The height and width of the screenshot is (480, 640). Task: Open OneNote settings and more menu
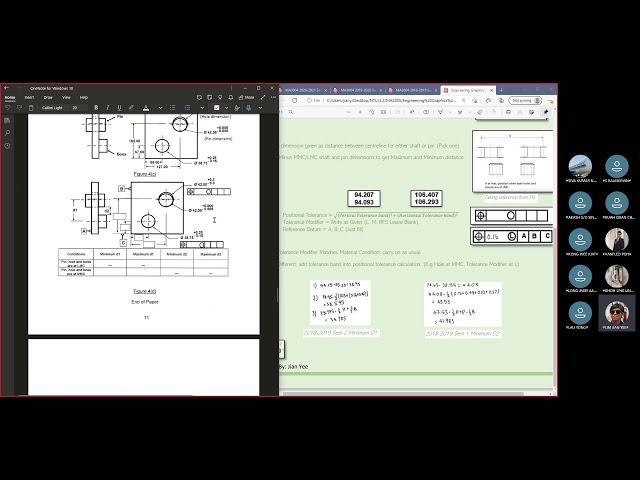(273, 98)
